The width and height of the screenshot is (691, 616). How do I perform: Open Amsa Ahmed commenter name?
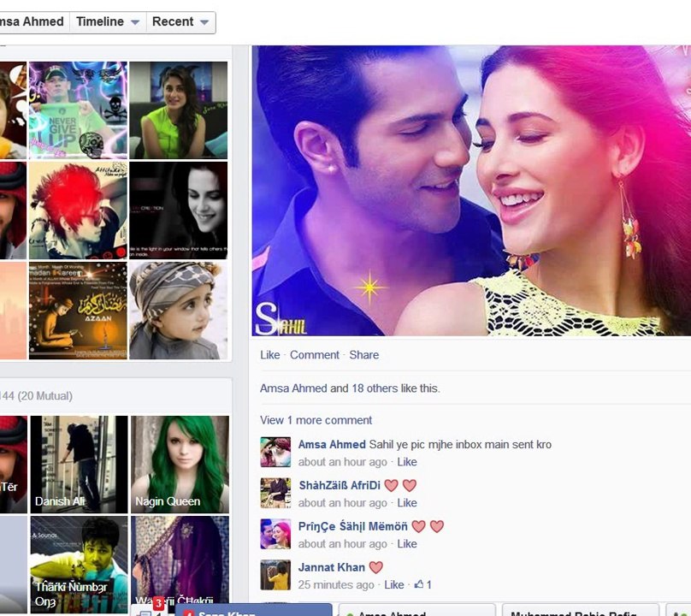click(x=332, y=445)
